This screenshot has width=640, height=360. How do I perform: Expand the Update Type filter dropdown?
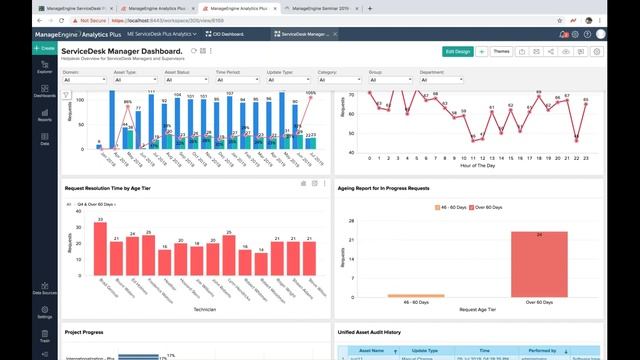tap(288, 80)
